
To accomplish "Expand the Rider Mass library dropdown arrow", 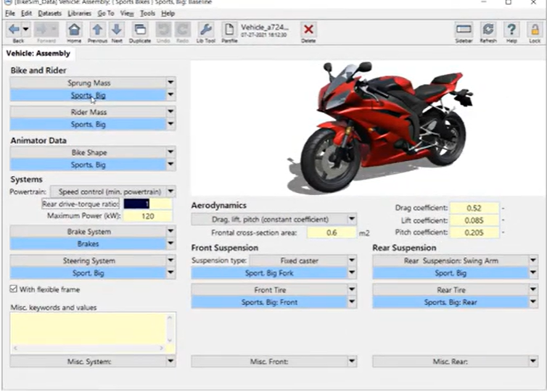I will tap(170, 112).
